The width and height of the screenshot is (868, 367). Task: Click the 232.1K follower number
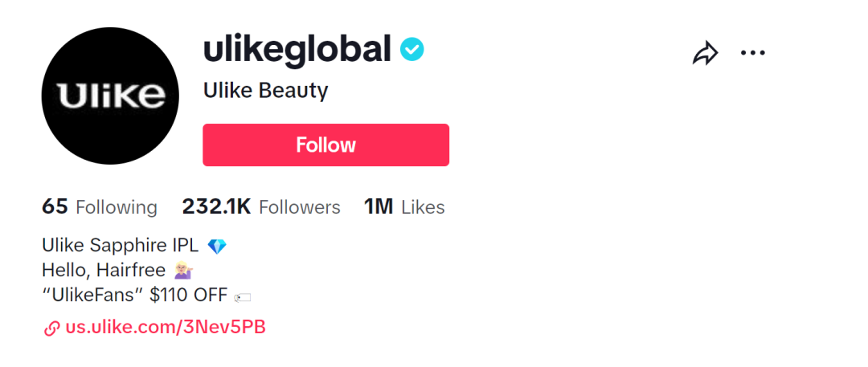[216, 207]
